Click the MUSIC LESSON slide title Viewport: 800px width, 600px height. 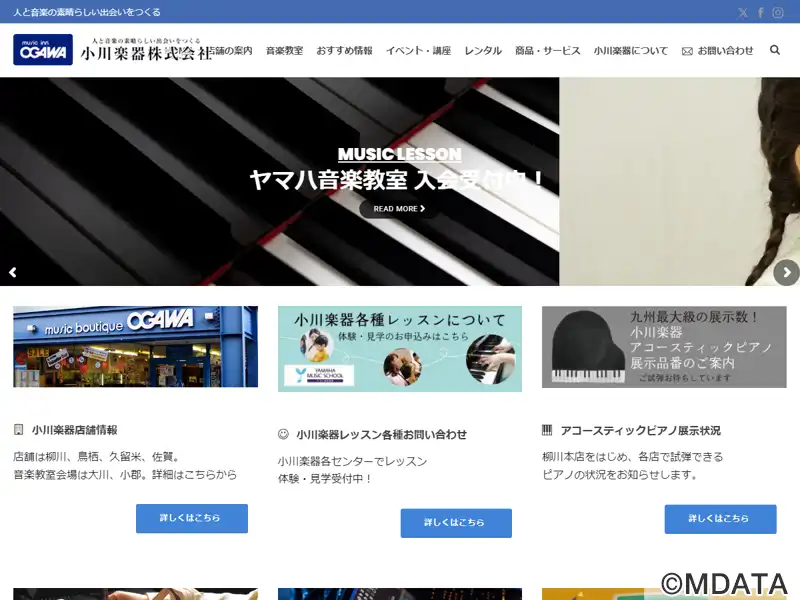399,154
